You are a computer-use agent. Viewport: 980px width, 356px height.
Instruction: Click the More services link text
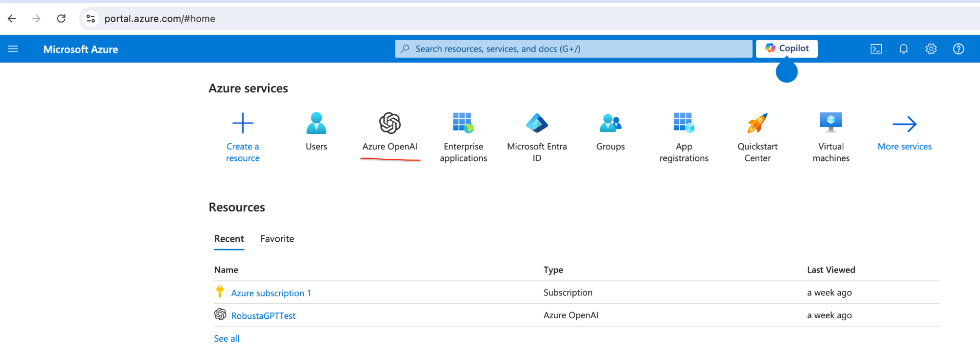click(905, 147)
